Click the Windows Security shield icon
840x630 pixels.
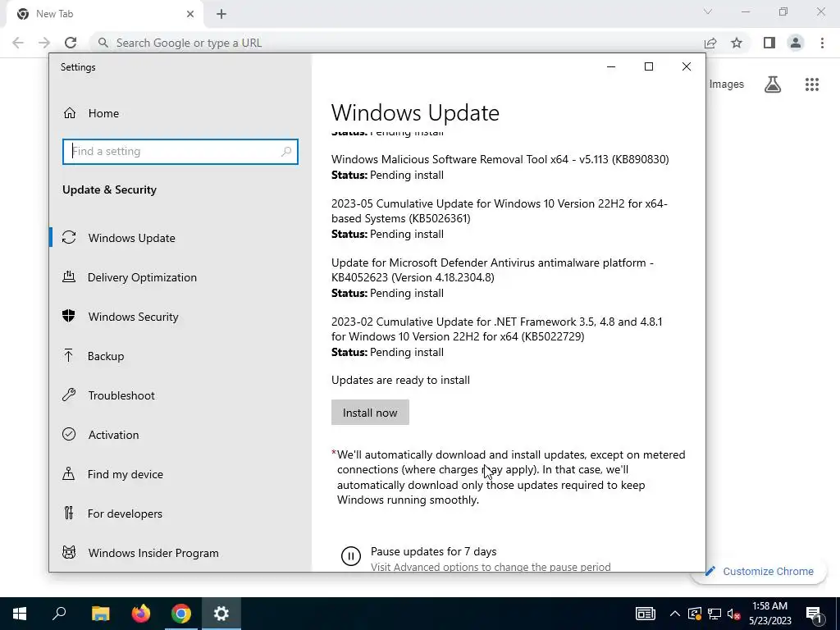pos(69,316)
